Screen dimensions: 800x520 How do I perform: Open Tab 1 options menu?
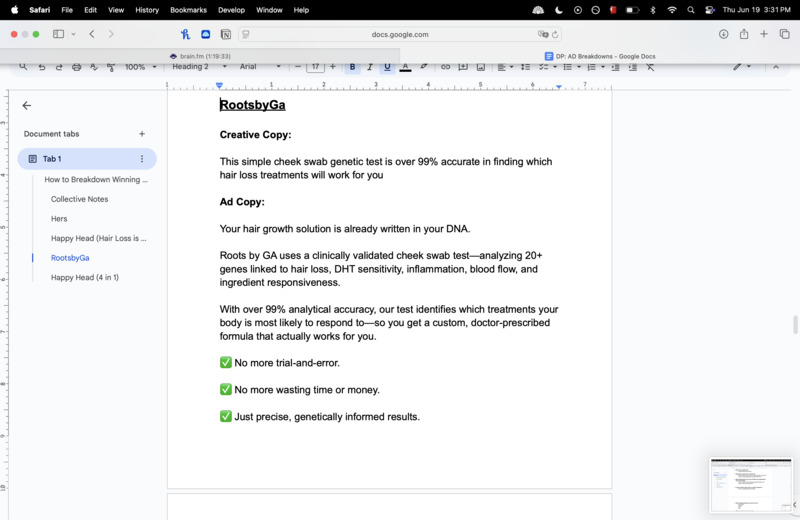coord(142,159)
